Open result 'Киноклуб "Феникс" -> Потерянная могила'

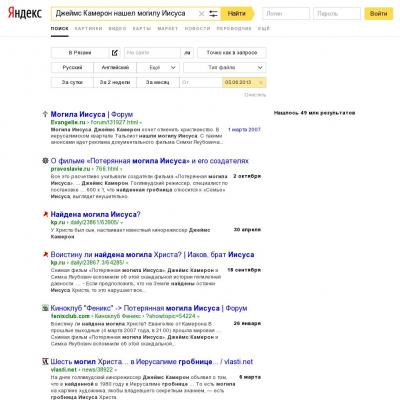[x=149, y=308]
